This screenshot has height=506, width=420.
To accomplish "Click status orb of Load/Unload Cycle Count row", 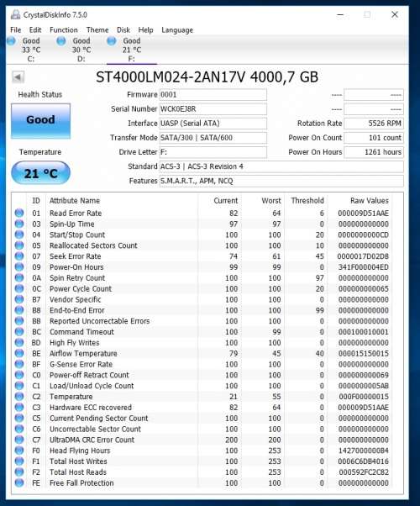I will click(19, 386).
